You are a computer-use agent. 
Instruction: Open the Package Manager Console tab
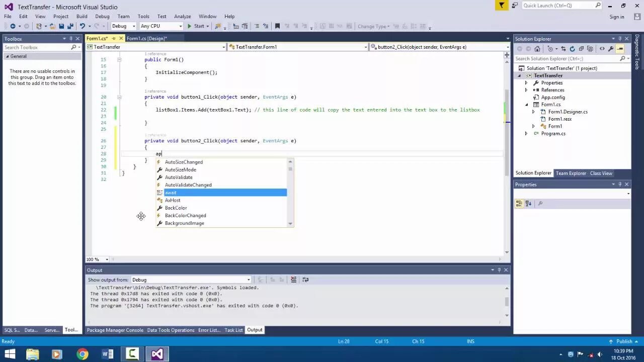pyautogui.click(x=115, y=330)
